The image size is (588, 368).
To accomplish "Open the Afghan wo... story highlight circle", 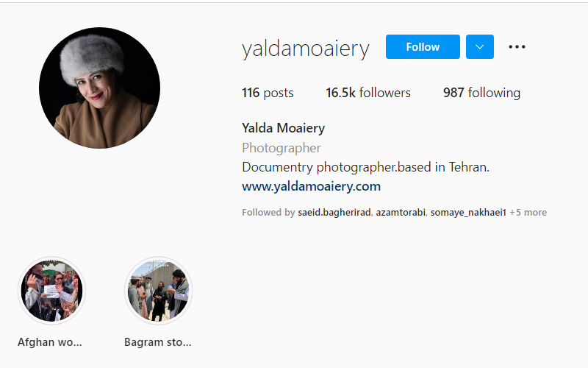I will 51,291.
